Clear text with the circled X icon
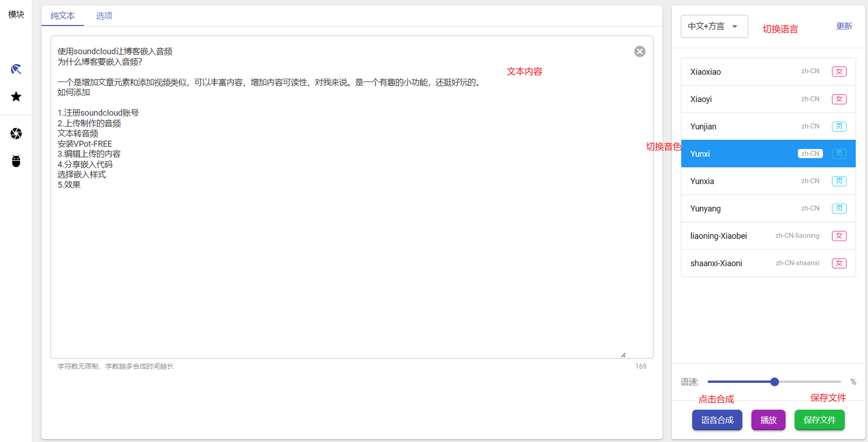The image size is (868, 442). [640, 52]
